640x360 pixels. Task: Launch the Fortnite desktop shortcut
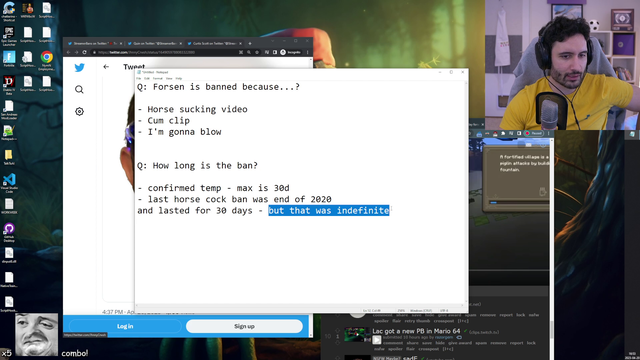pyautogui.click(x=9, y=59)
